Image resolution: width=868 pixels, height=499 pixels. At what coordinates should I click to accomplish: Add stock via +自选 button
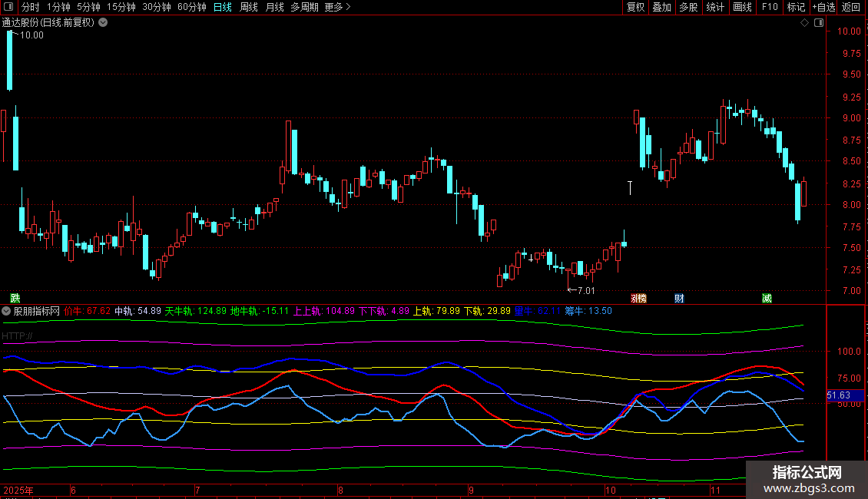[823, 7]
